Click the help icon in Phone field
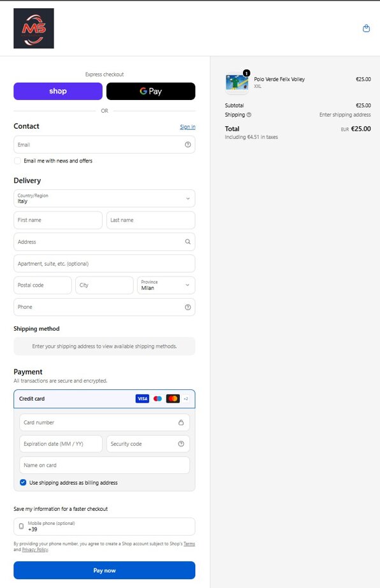The width and height of the screenshot is (380, 588). click(187, 307)
